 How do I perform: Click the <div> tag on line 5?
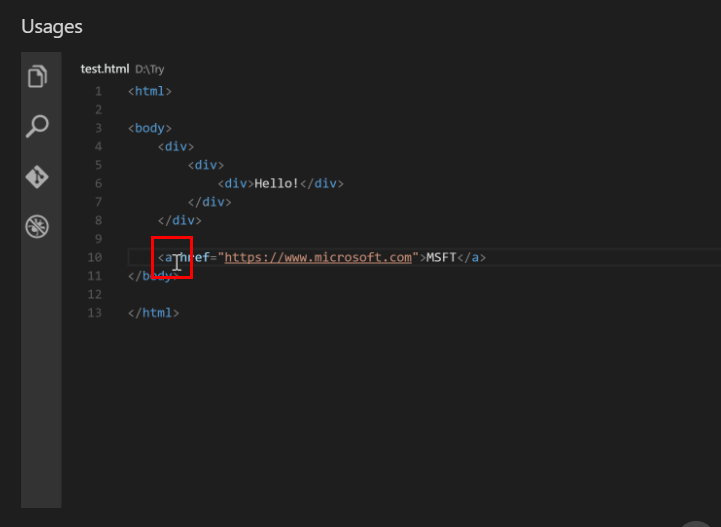(206, 165)
